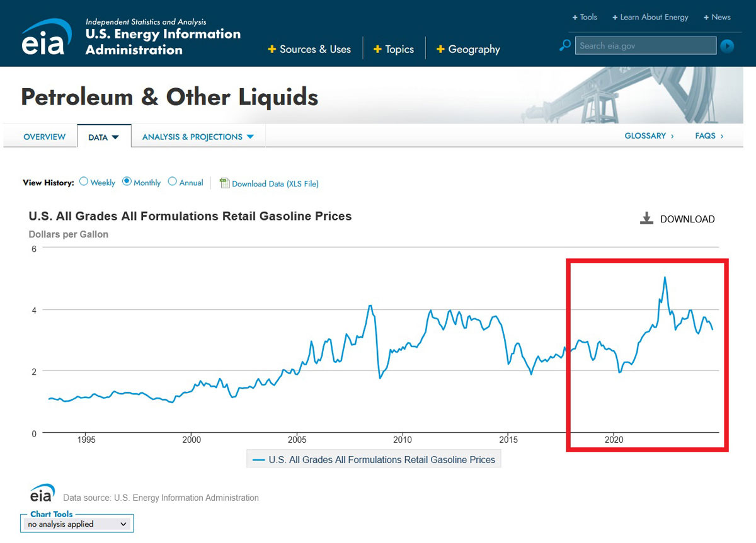Expand the Learn About Energy menu
The width and height of the screenshot is (756, 543).
[651, 17]
